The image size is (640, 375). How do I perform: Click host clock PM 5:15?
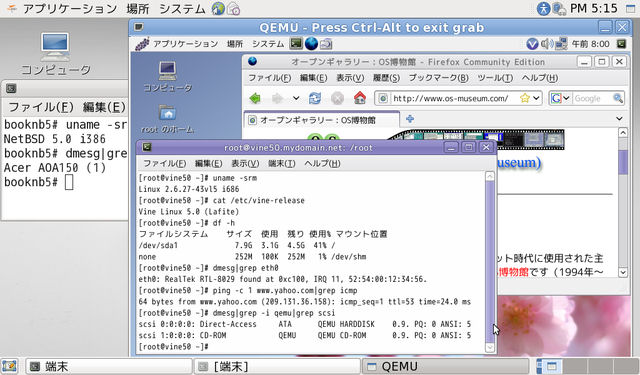tap(593, 9)
